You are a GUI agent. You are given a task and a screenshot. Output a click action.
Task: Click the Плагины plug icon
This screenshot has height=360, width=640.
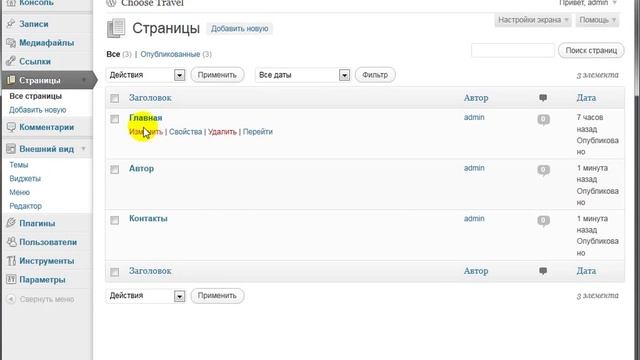pyautogui.click(x=11, y=223)
